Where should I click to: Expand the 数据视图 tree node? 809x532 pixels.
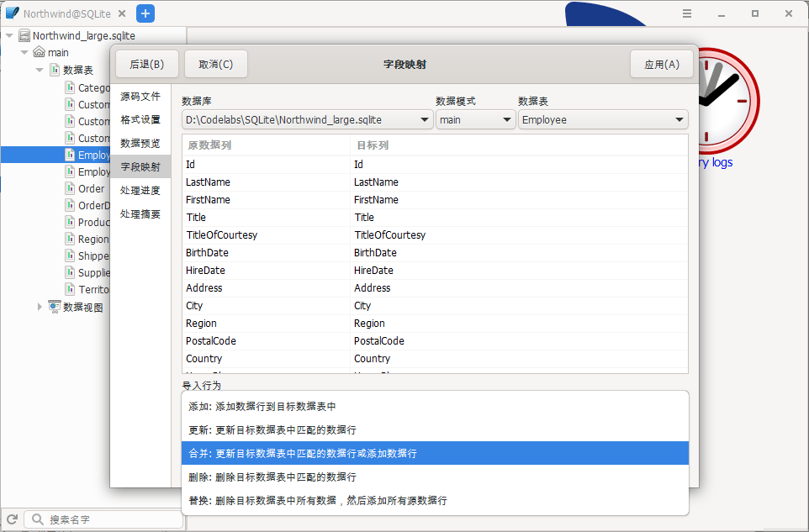40,307
